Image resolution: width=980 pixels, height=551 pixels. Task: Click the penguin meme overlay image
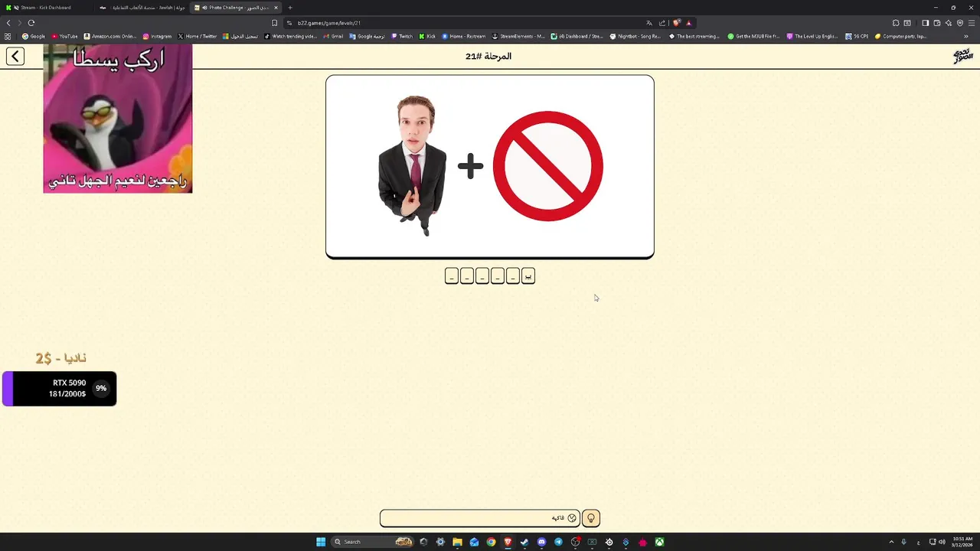coord(118,119)
